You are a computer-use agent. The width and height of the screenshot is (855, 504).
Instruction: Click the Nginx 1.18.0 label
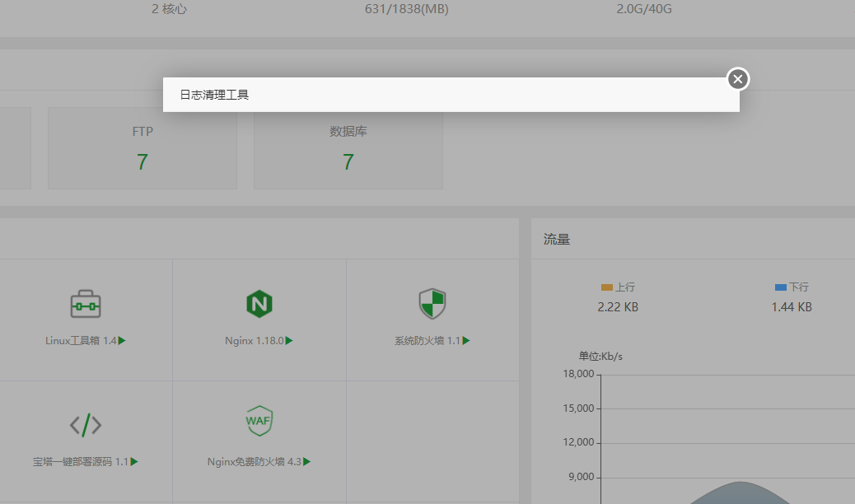(254, 341)
